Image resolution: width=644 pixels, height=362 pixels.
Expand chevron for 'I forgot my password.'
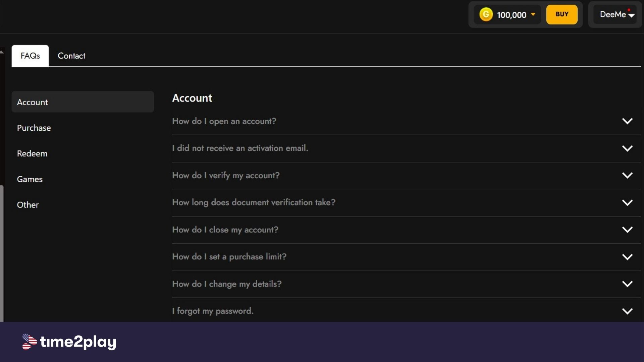point(627,311)
